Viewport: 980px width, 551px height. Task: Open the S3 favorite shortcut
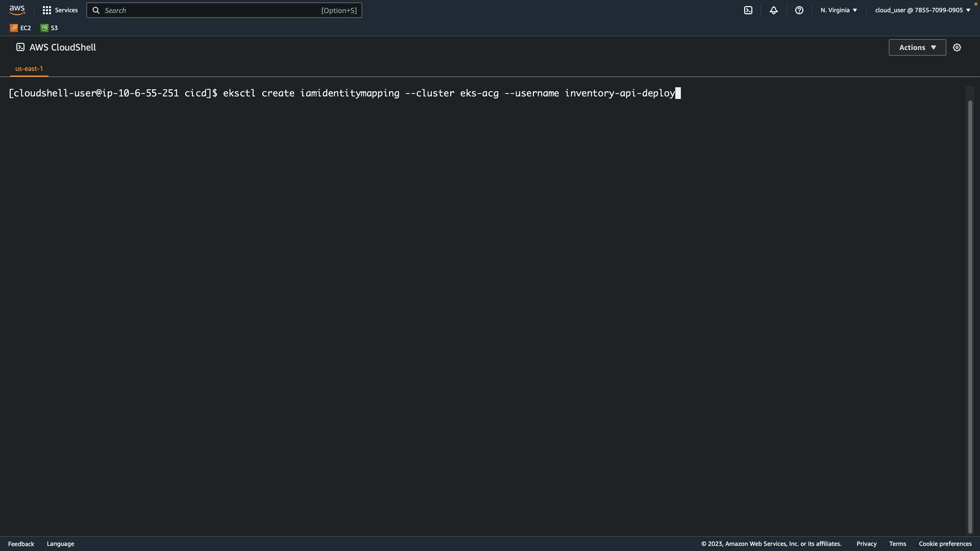coord(50,28)
